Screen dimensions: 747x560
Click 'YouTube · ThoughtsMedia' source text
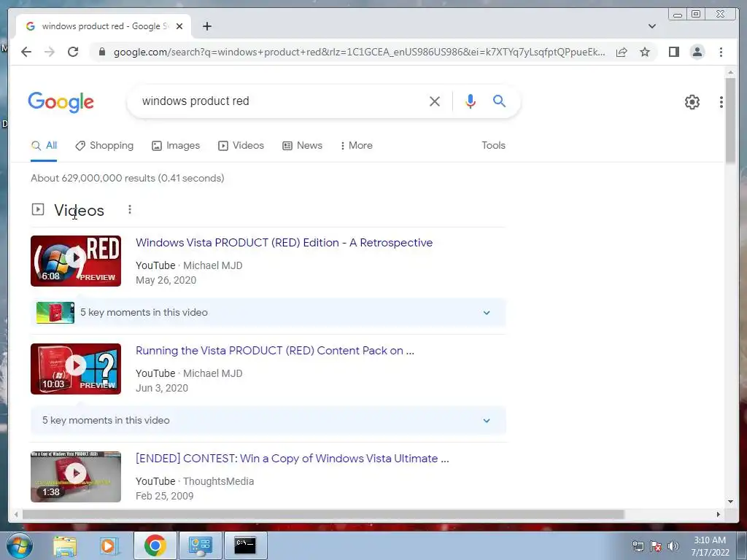point(194,481)
